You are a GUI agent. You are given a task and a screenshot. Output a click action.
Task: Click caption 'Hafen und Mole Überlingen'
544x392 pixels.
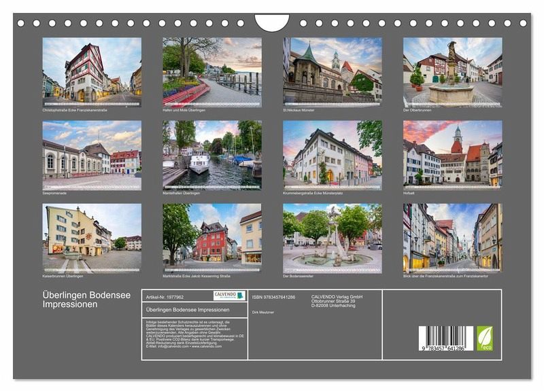[x=184, y=110]
